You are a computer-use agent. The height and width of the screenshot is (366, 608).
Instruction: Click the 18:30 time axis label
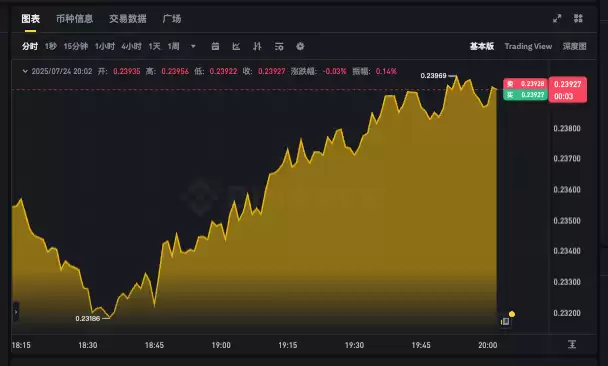click(88, 345)
